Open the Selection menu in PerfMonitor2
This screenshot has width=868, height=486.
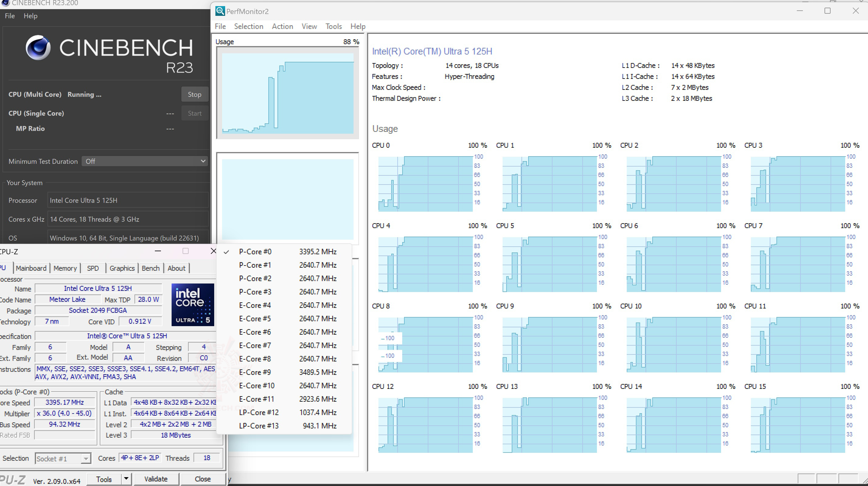(248, 26)
